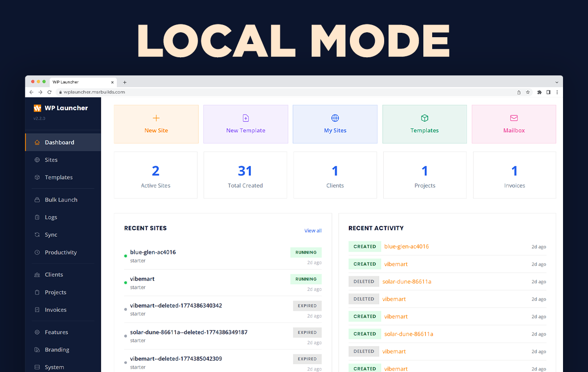Open the Logs menu item
The image size is (588, 372).
click(x=63, y=217)
